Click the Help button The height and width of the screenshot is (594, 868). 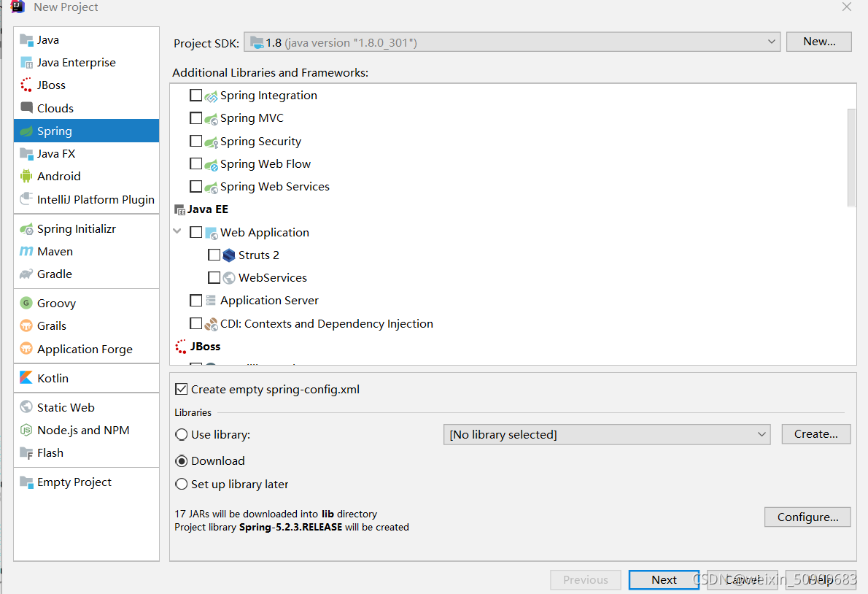(x=821, y=579)
